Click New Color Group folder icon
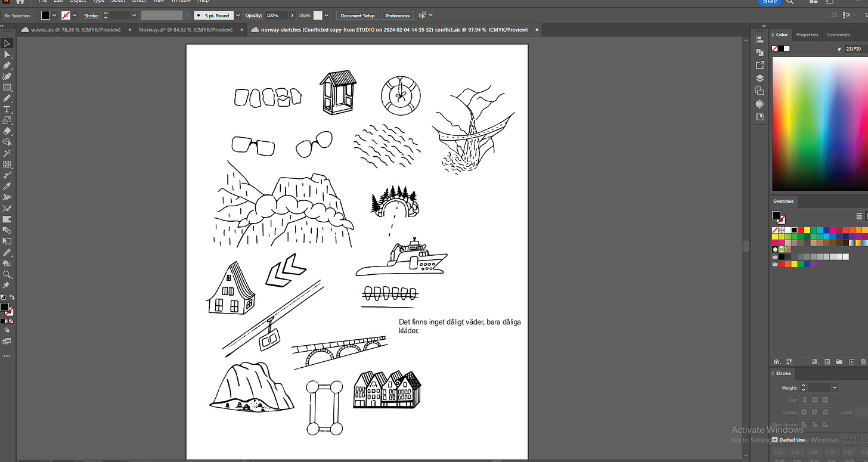The height and width of the screenshot is (462, 868). (x=839, y=362)
